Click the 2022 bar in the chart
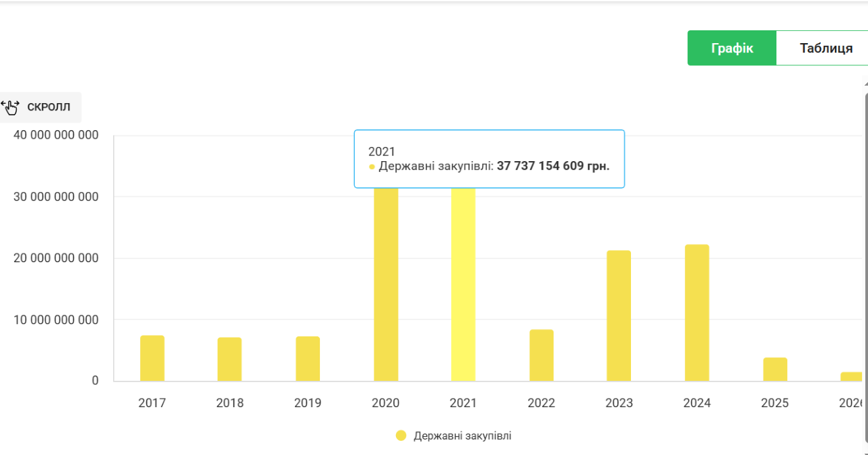Image resolution: width=868 pixels, height=455 pixels. point(541,355)
